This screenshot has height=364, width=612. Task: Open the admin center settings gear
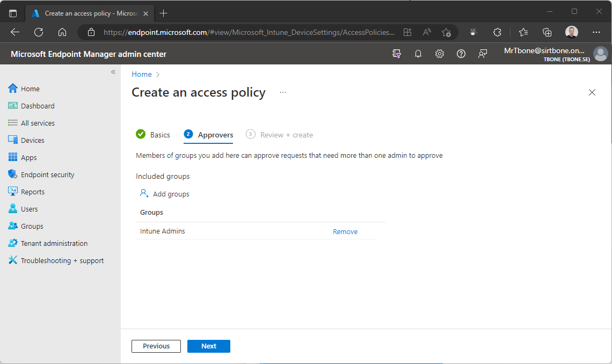(x=439, y=54)
